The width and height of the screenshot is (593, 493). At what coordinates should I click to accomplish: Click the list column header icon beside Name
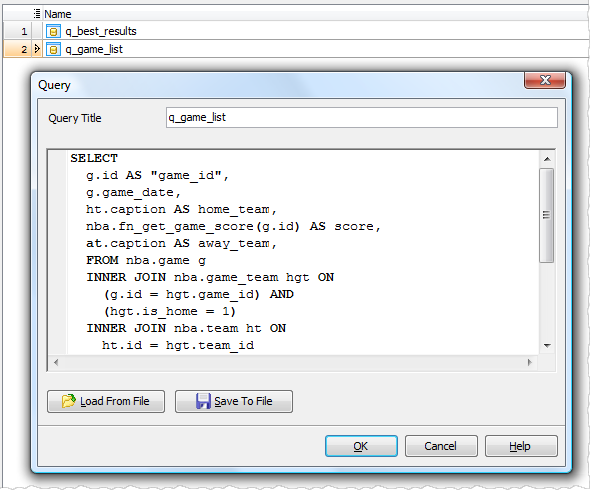37,14
